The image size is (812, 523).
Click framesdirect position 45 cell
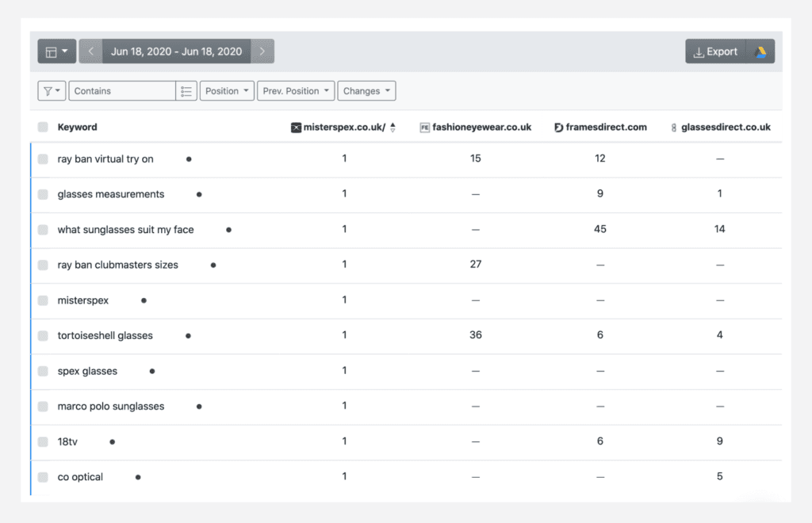click(599, 229)
